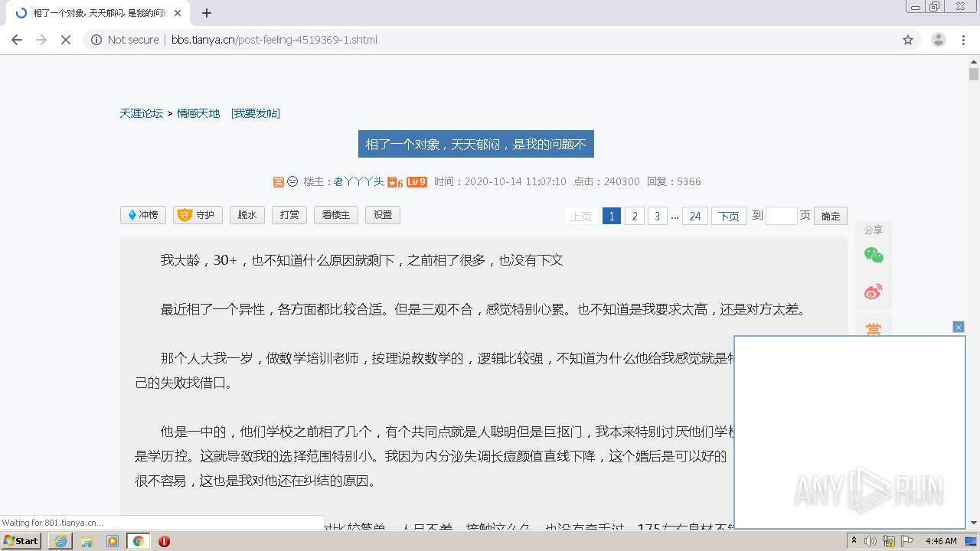Open the Windows Start menu
Viewport: 980px width, 551px height.
(x=21, y=540)
